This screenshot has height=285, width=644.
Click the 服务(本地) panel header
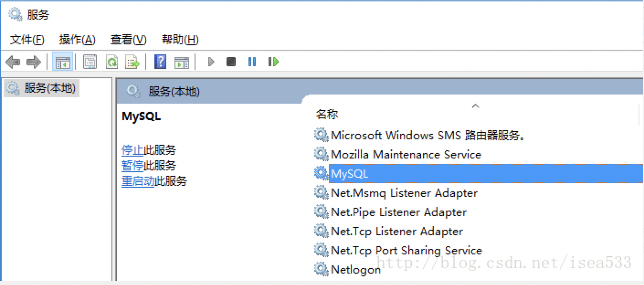pos(379,91)
